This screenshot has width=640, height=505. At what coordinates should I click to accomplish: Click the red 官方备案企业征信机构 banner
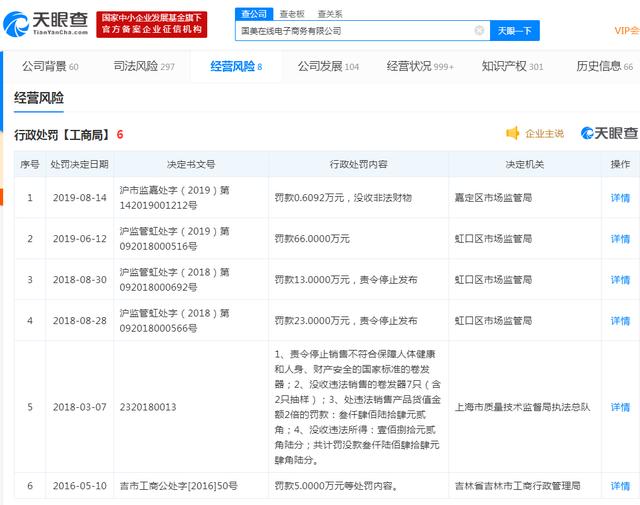point(152,24)
